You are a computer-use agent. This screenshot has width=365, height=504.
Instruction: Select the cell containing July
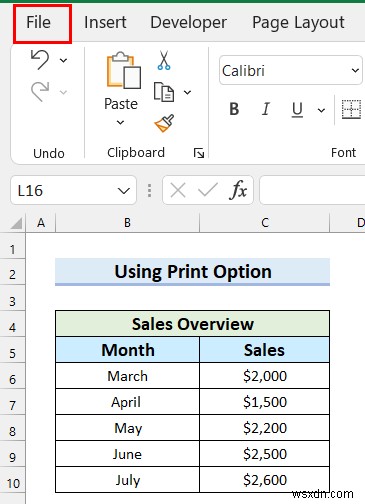coord(128,480)
